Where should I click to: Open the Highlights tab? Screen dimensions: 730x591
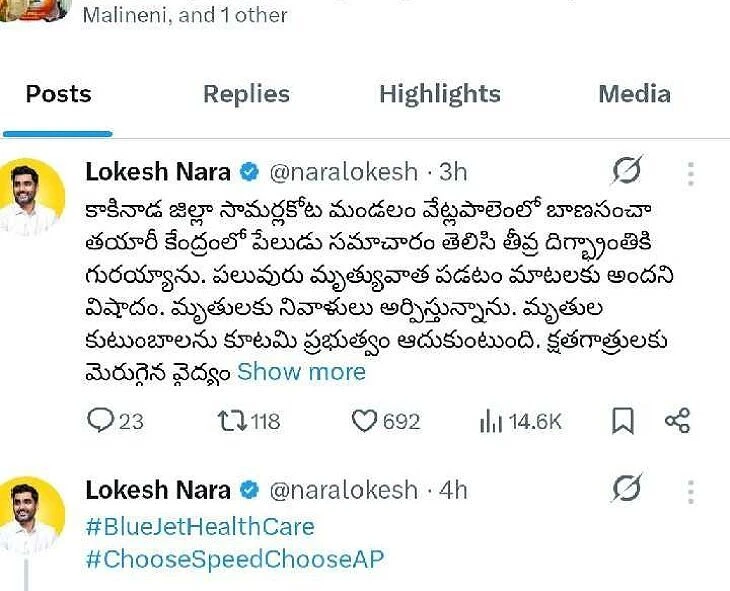[x=440, y=94]
